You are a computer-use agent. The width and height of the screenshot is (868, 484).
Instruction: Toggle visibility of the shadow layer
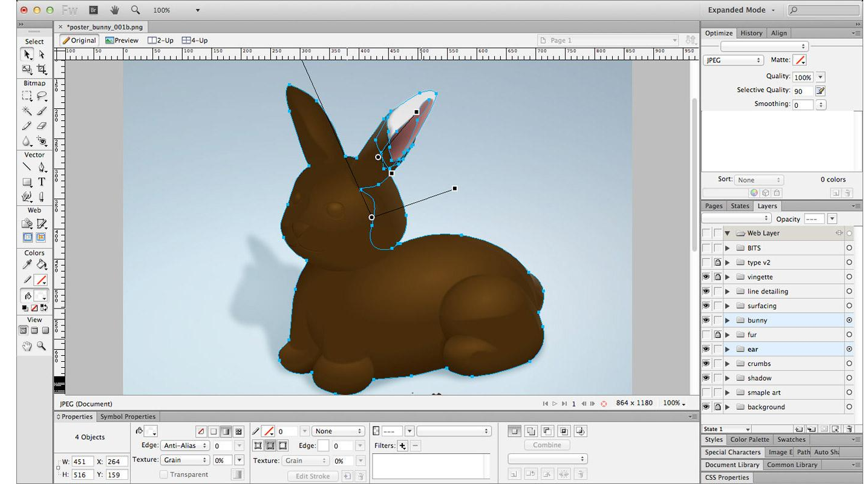[x=706, y=378]
